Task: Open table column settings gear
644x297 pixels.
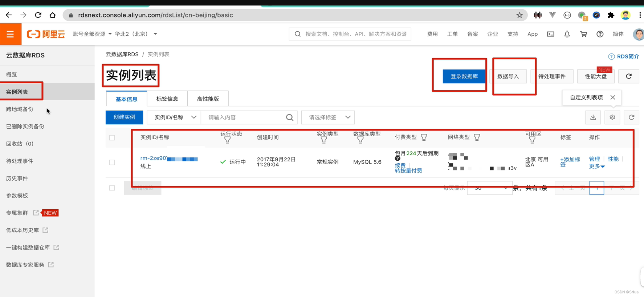Action: click(x=612, y=117)
